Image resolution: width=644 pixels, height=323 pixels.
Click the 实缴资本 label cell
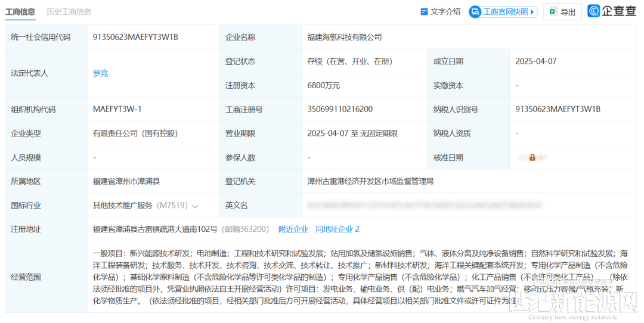(469, 85)
